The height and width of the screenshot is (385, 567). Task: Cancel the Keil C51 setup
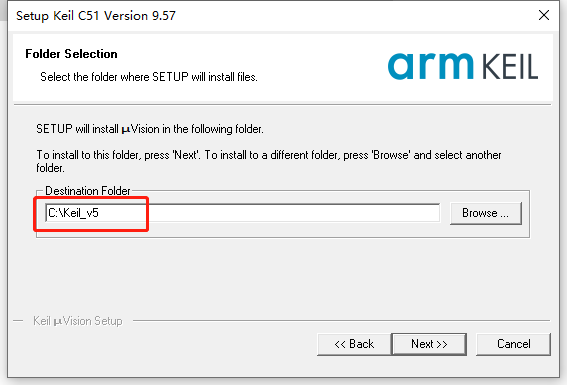point(513,344)
